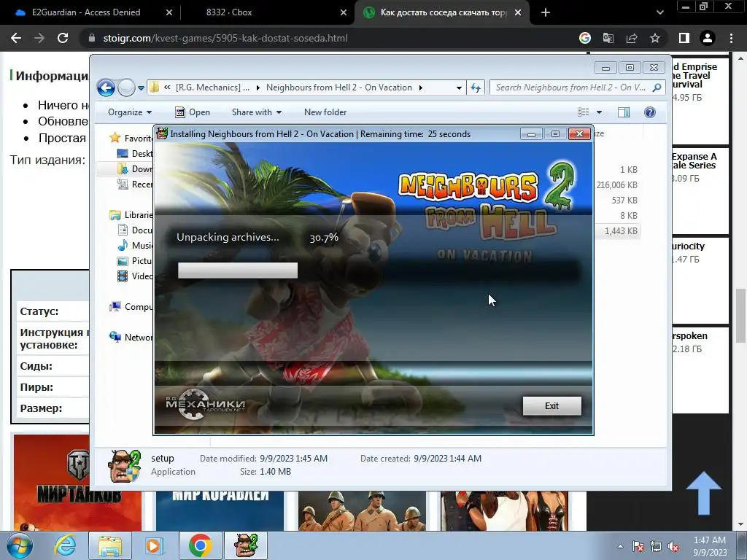Viewport: 747px width, 560px height.
Task: Open Windows Media Player from taskbar
Action: 153,545
